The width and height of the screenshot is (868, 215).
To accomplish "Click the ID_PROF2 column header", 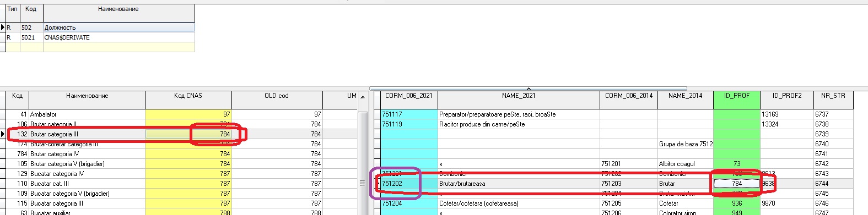I will pyautogui.click(x=787, y=100).
